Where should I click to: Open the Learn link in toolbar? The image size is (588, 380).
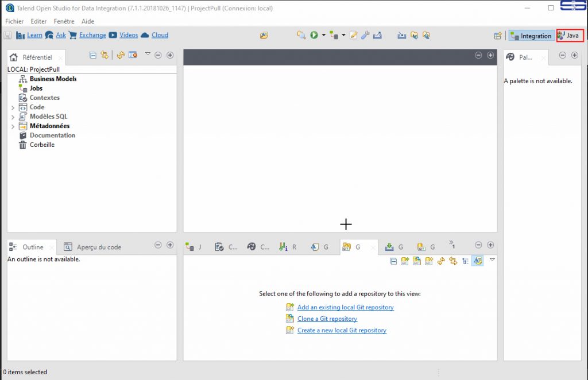pos(34,35)
